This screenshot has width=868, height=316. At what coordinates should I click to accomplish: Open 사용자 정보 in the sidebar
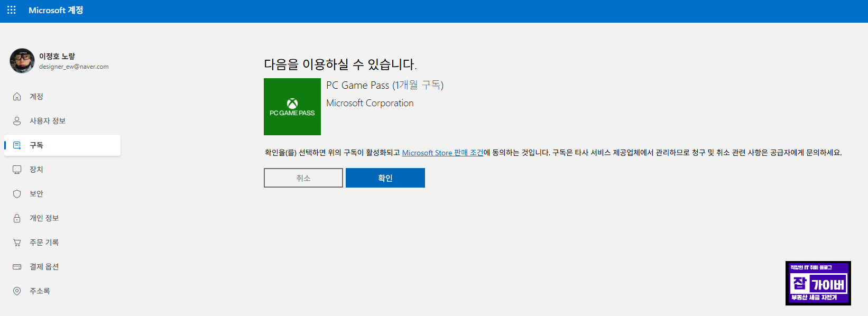62,121
